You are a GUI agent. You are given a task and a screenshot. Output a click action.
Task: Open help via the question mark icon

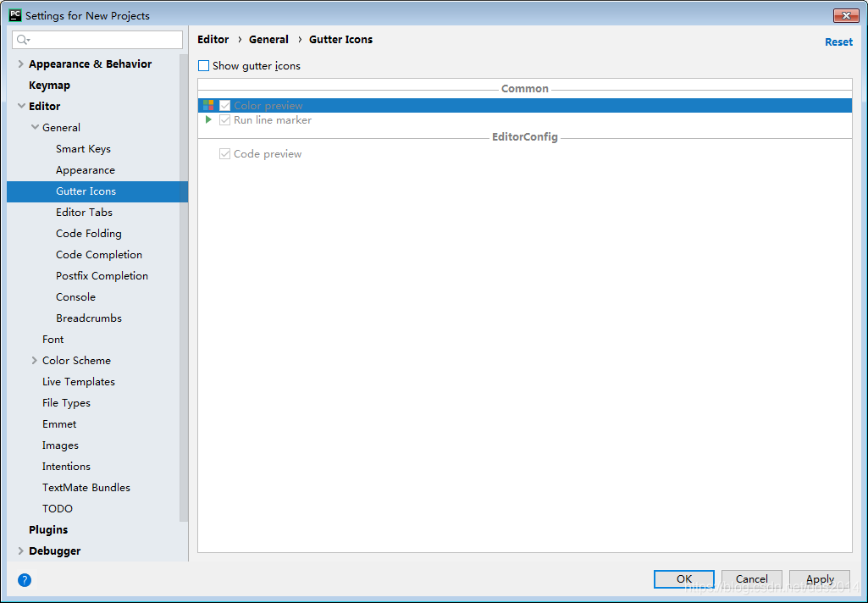pyautogui.click(x=25, y=580)
